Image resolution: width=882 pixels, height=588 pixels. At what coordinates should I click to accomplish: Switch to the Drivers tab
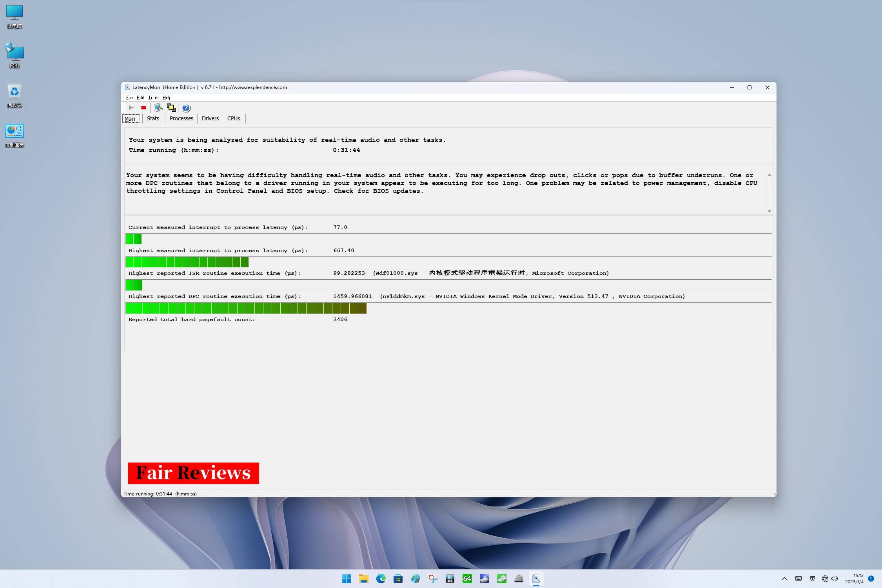210,118
